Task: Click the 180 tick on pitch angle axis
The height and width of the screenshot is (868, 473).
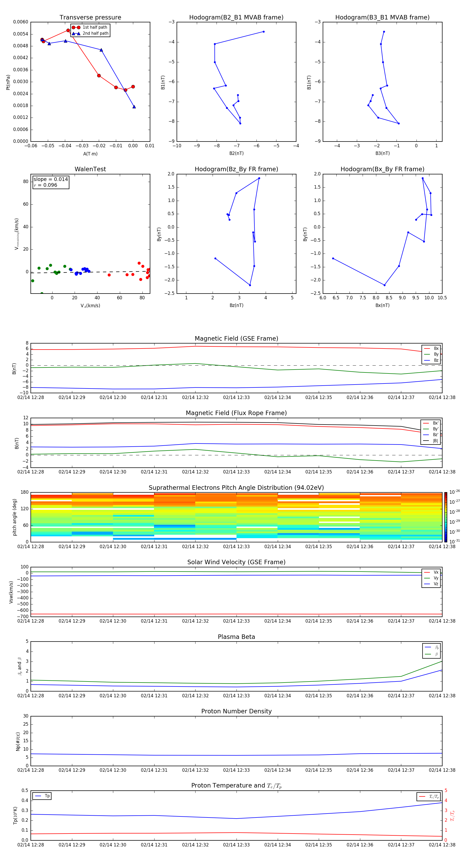Action: pos(25,492)
